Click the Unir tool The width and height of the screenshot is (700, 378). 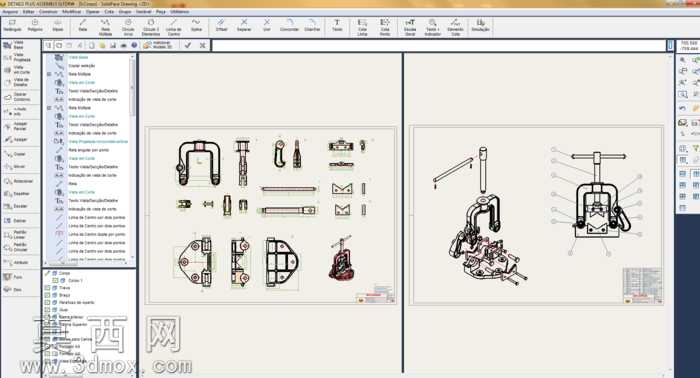tap(267, 26)
